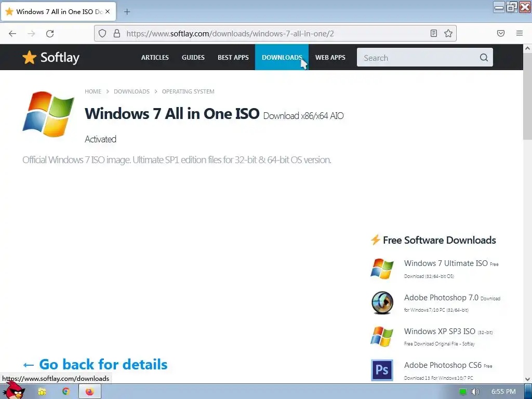The image size is (532, 399).
Task: Click the green network tray icon
Action: [463, 392]
